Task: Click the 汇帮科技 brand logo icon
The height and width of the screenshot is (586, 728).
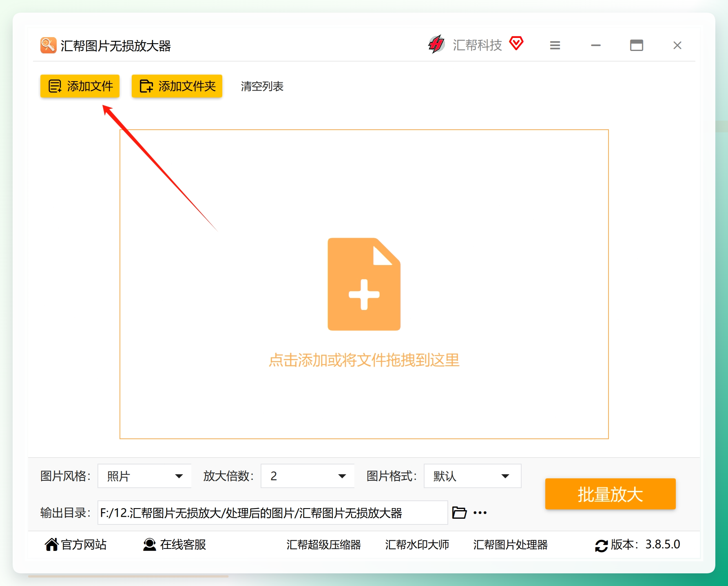Action: pos(436,44)
